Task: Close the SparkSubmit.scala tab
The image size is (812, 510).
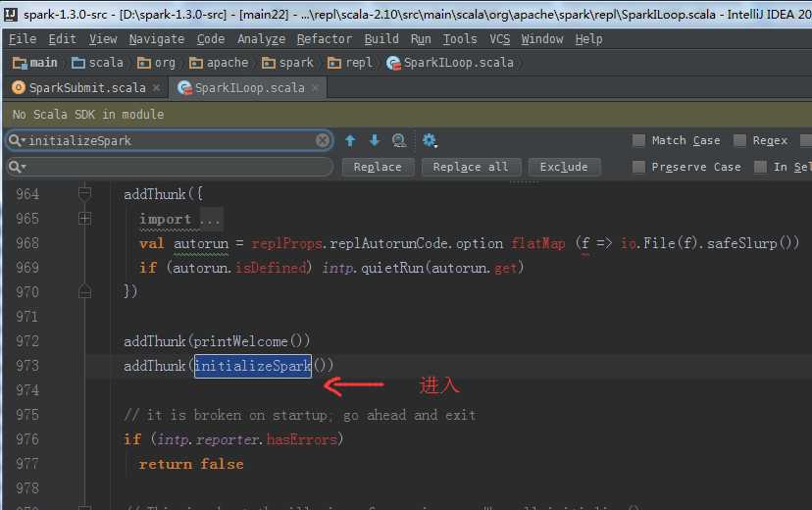Action: [156, 88]
